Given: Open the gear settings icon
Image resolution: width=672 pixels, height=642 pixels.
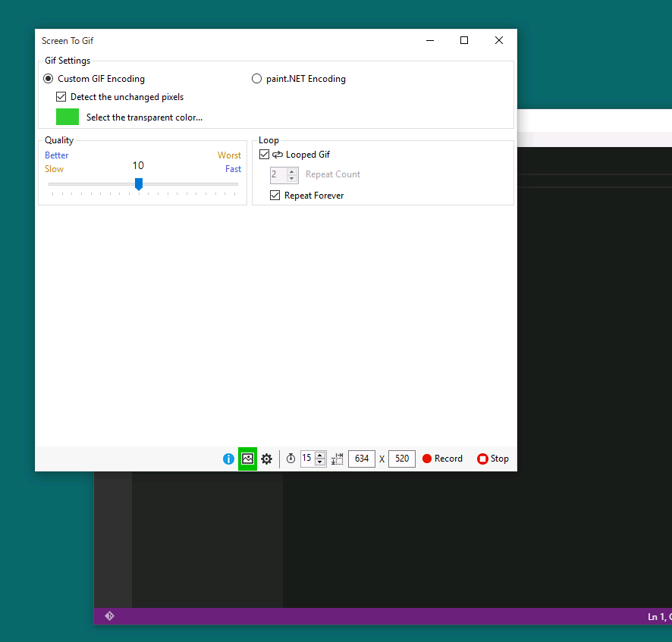Looking at the screenshot, I should 266,459.
